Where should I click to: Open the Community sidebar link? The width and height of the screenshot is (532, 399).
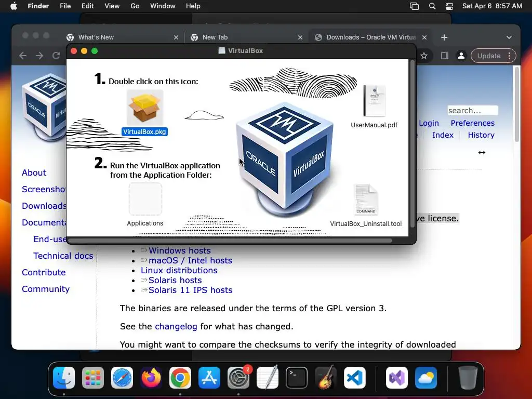point(46,289)
